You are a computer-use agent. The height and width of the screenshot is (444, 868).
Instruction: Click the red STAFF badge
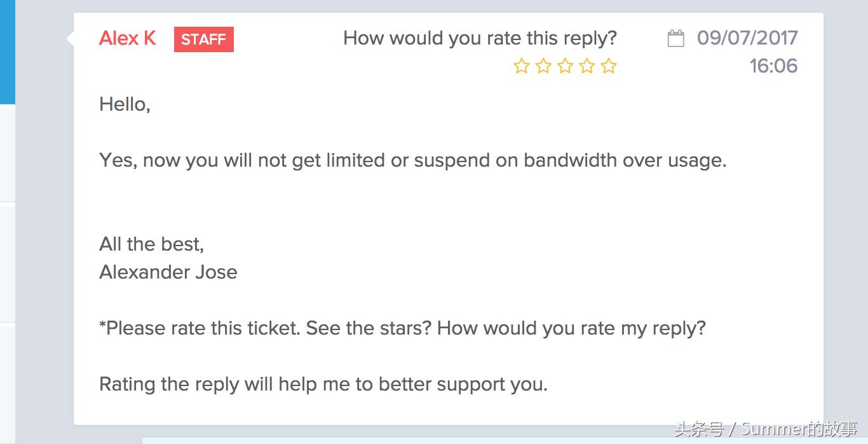coord(203,39)
